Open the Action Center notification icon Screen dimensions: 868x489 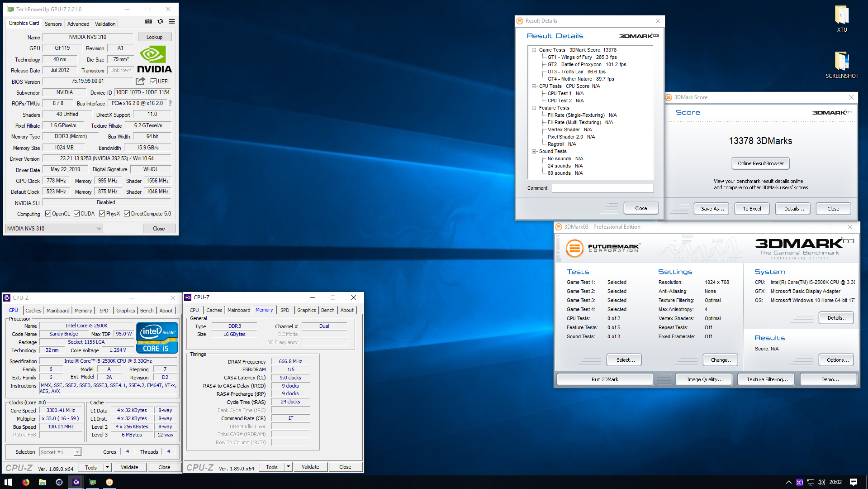tap(854, 482)
